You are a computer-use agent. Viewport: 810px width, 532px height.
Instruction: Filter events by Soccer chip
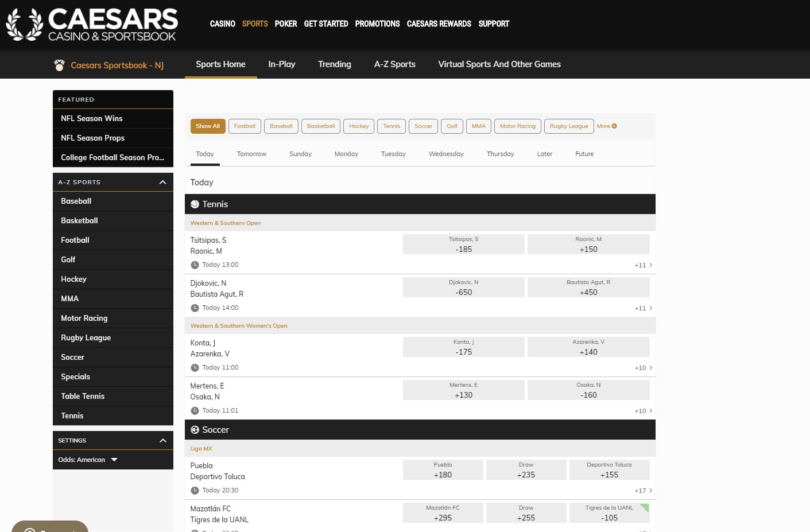pos(423,126)
